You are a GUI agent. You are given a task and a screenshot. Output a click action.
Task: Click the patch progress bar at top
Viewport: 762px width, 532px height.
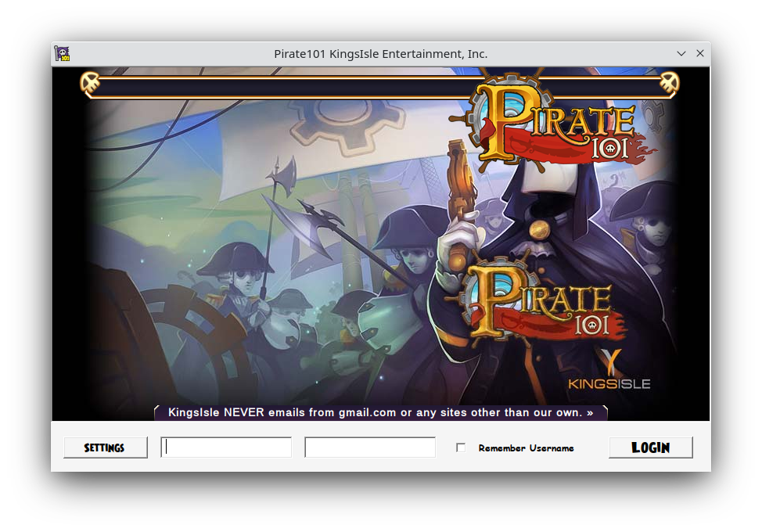pyautogui.click(x=380, y=86)
